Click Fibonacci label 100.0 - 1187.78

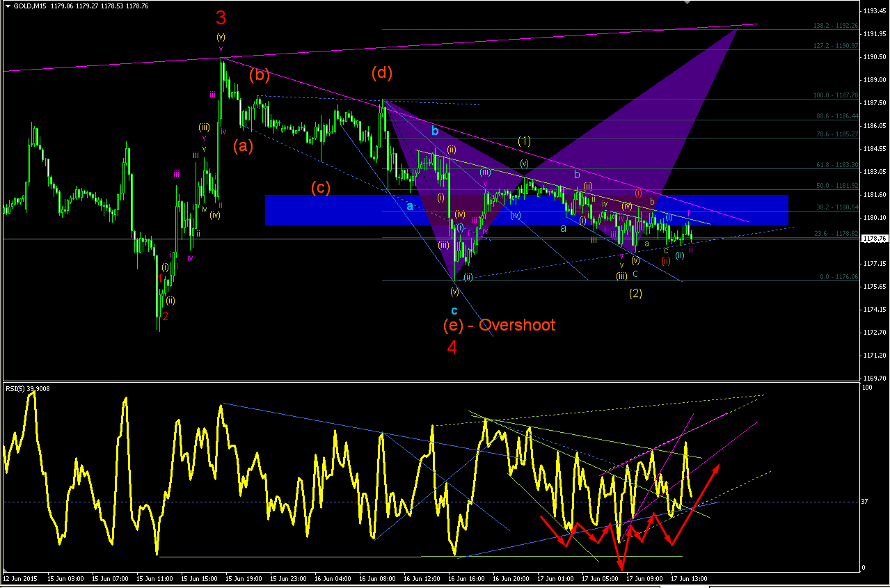(836, 95)
